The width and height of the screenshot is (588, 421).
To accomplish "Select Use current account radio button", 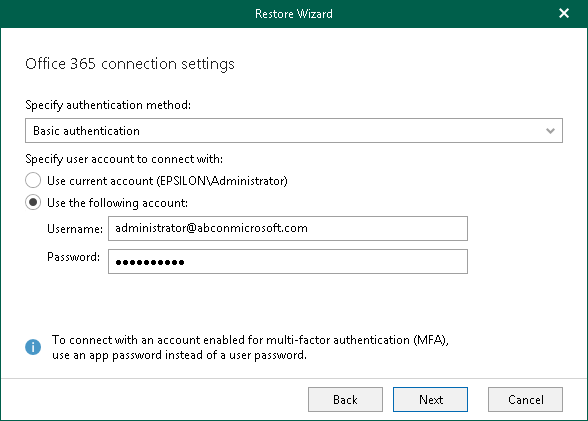I will 33,180.
